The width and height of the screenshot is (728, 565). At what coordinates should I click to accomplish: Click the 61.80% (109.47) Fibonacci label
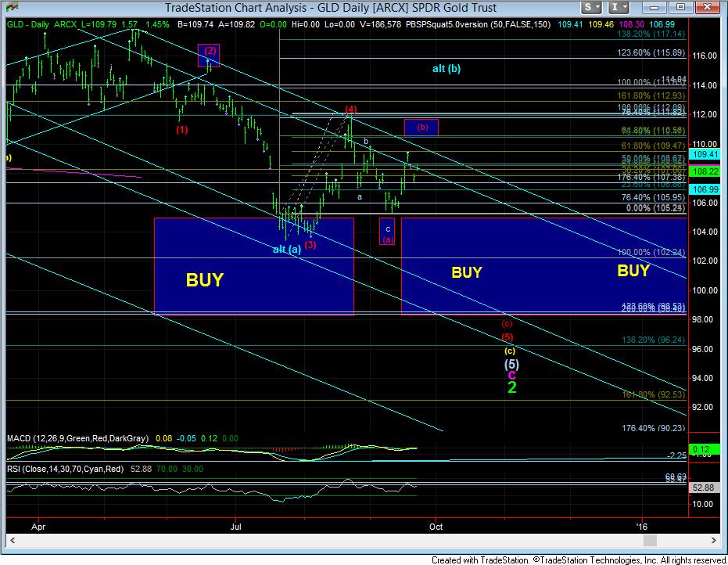(x=653, y=146)
